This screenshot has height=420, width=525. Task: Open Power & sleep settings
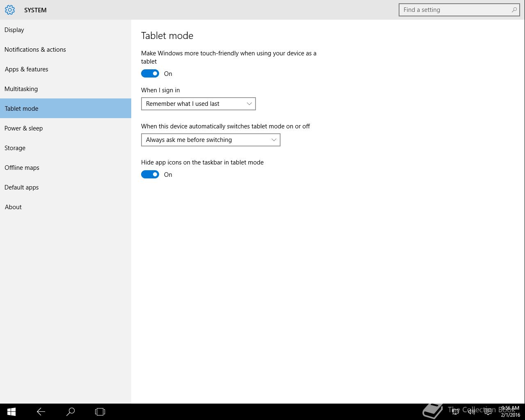pos(66,128)
